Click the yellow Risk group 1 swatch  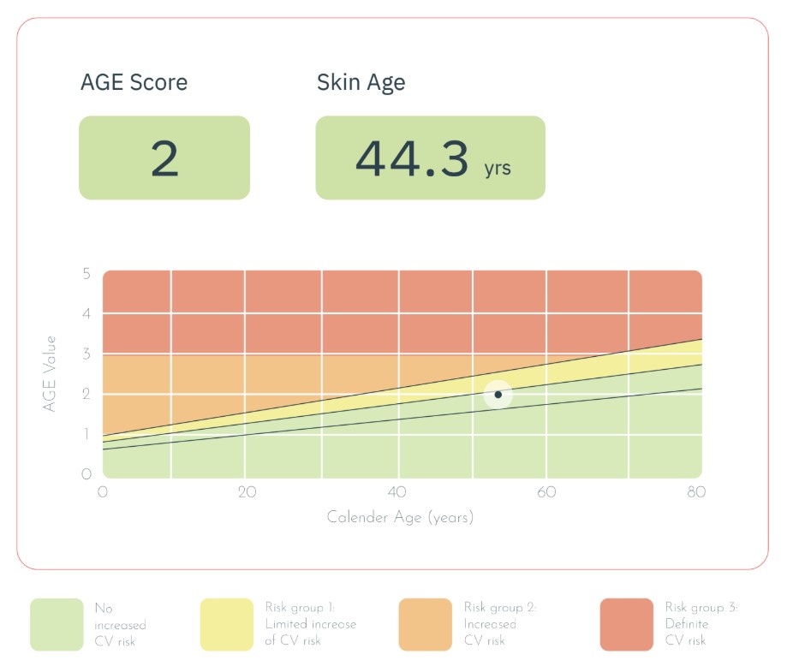tap(226, 625)
